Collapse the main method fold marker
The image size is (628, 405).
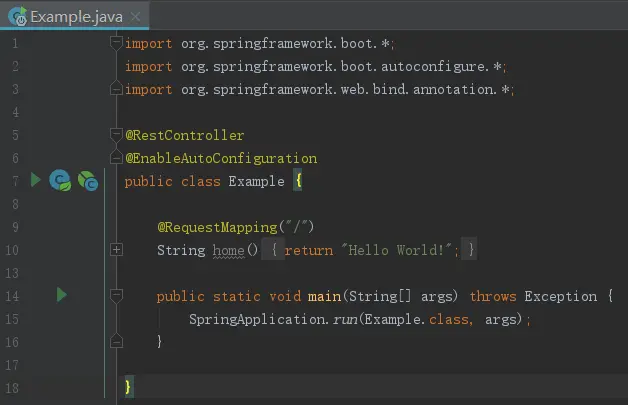[116, 296]
